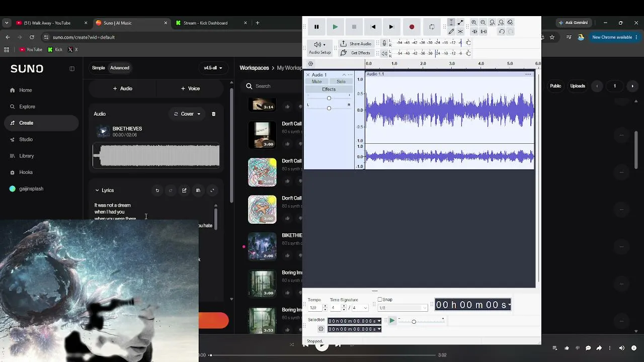The height and width of the screenshot is (362, 644).
Task: Enable the Snap checkbox
Action: pos(380,300)
